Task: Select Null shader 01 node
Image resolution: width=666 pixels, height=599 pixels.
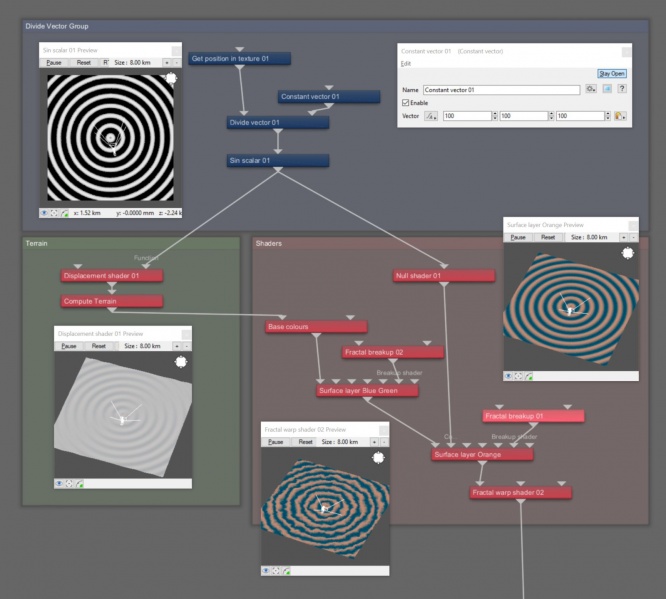Action: [444, 276]
